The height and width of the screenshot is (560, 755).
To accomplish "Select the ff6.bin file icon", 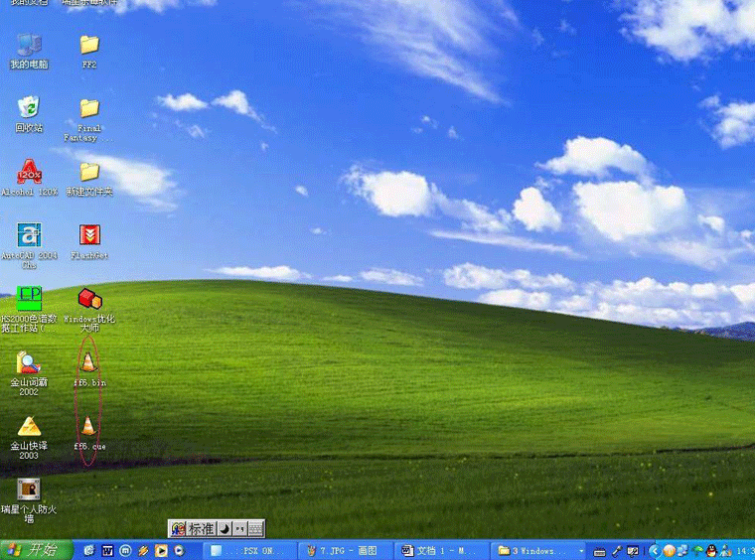I will 89,369.
